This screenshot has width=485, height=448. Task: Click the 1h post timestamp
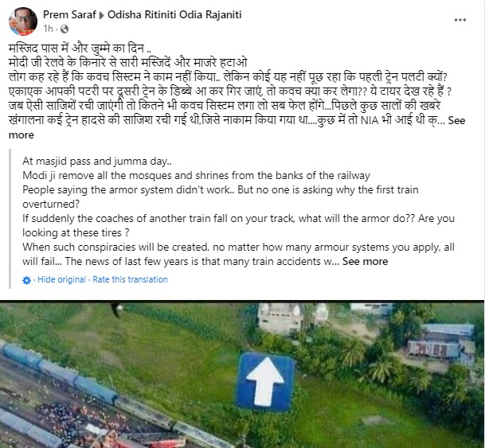48,29
